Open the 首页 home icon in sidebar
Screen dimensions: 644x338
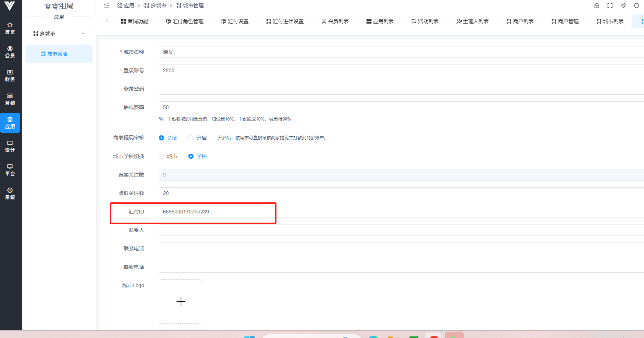pyautogui.click(x=10, y=28)
